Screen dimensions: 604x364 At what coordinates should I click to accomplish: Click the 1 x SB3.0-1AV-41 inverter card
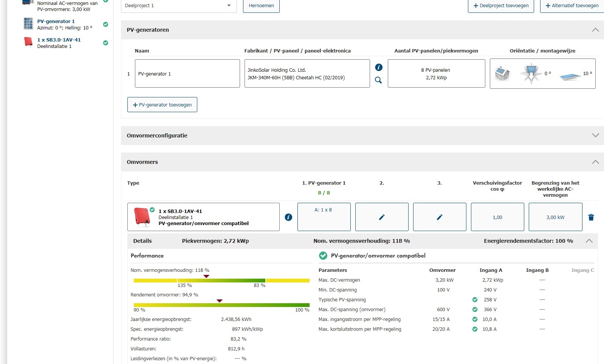(x=203, y=217)
